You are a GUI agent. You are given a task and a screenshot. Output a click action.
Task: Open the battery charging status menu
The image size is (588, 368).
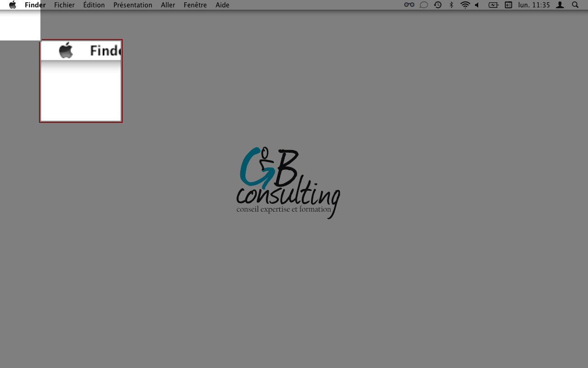493,5
